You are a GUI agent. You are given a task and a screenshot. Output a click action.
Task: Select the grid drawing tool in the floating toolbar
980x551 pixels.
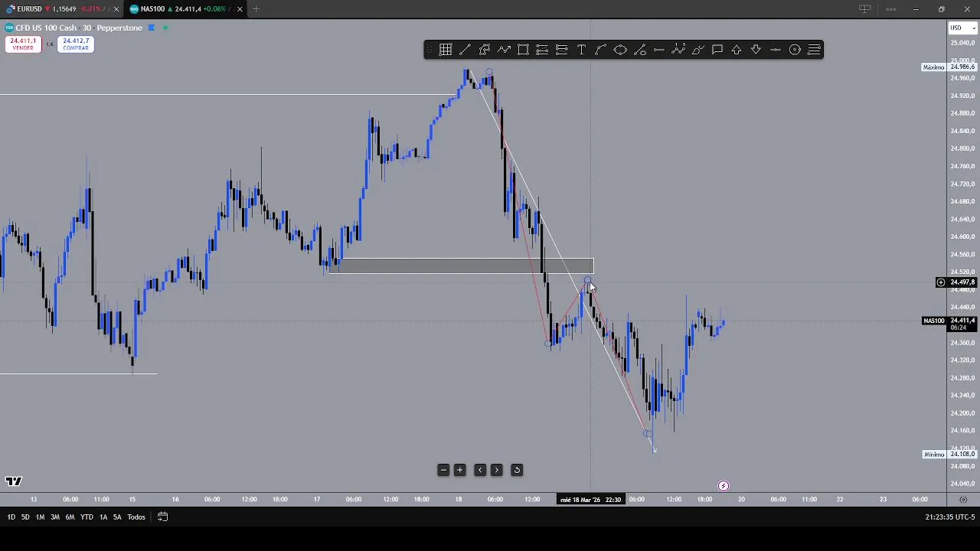446,50
